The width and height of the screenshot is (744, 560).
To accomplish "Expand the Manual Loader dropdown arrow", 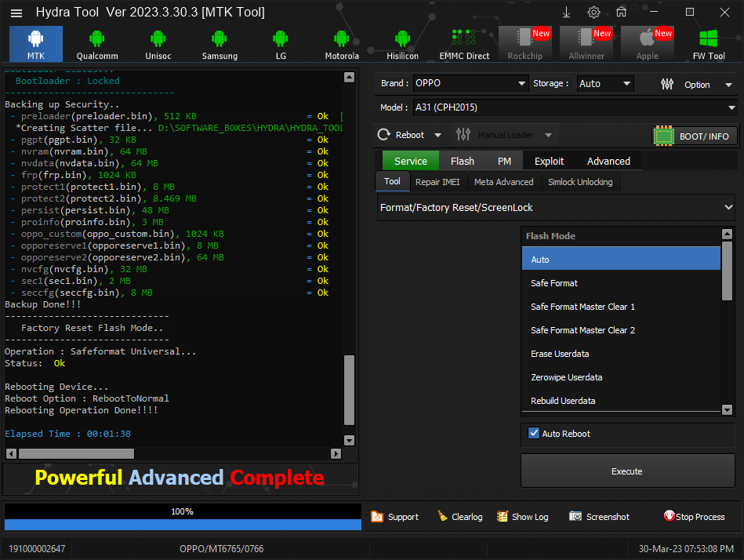I will [x=548, y=135].
